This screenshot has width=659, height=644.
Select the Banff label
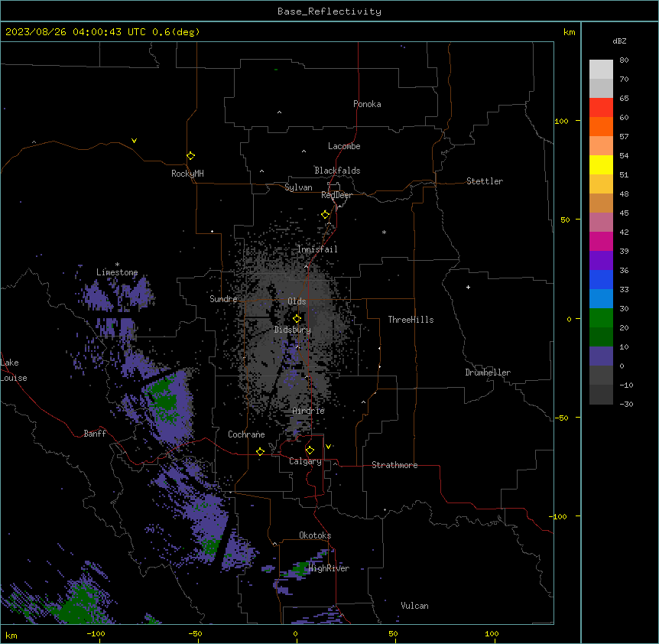pyautogui.click(x=95, y=434)
